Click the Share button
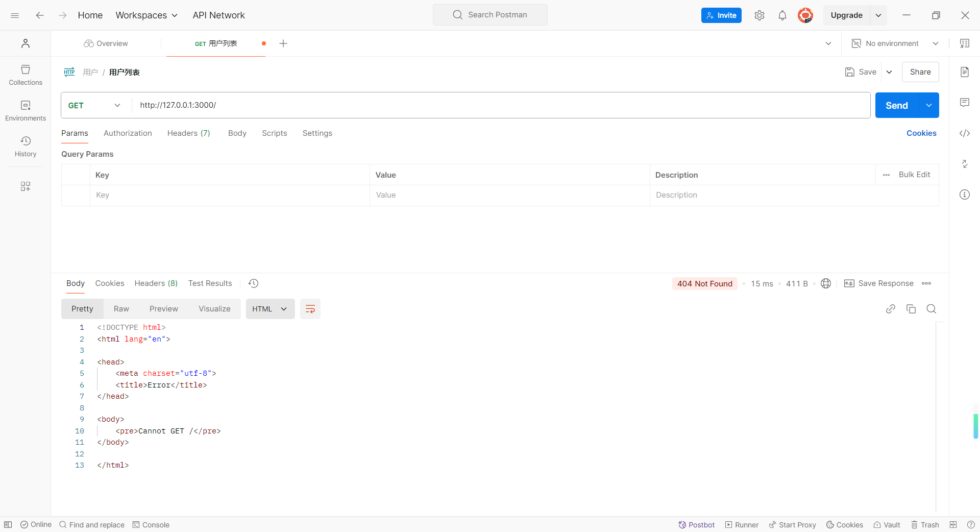Image resolution: width=980 pixels, height=532 pixels. click(x=920, y=72)
